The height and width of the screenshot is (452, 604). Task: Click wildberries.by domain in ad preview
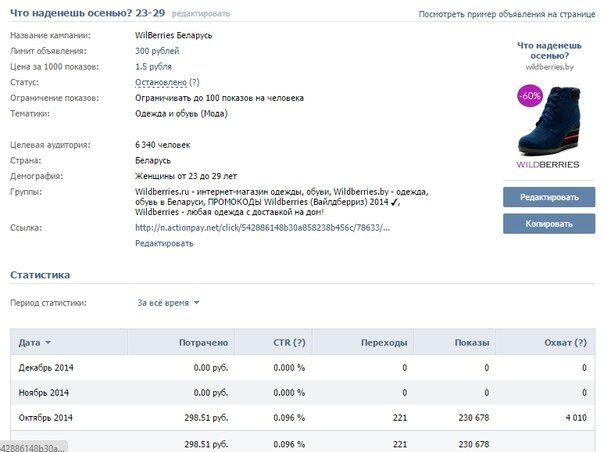click(x=549, y=67)
